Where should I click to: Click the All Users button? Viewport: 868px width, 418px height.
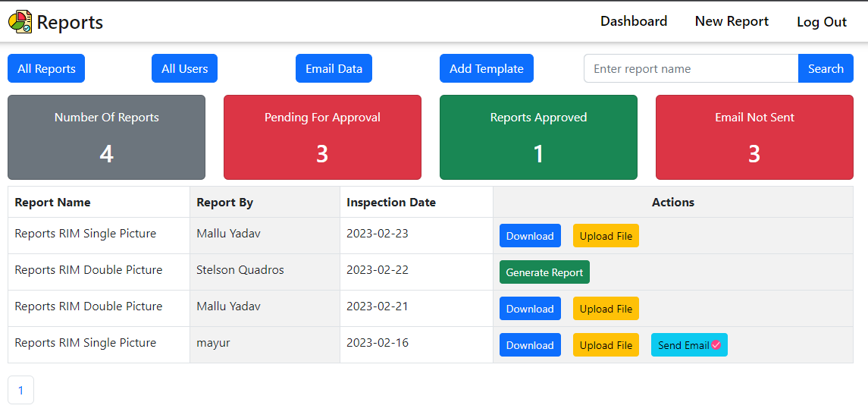coord(184,68)
